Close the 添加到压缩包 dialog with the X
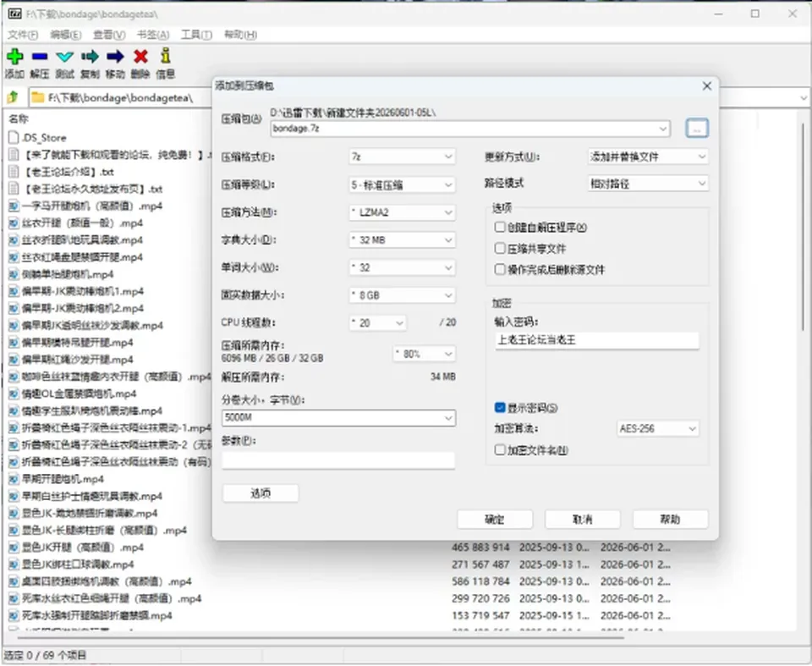Screen dimensions: 812x666 point(707,86)
